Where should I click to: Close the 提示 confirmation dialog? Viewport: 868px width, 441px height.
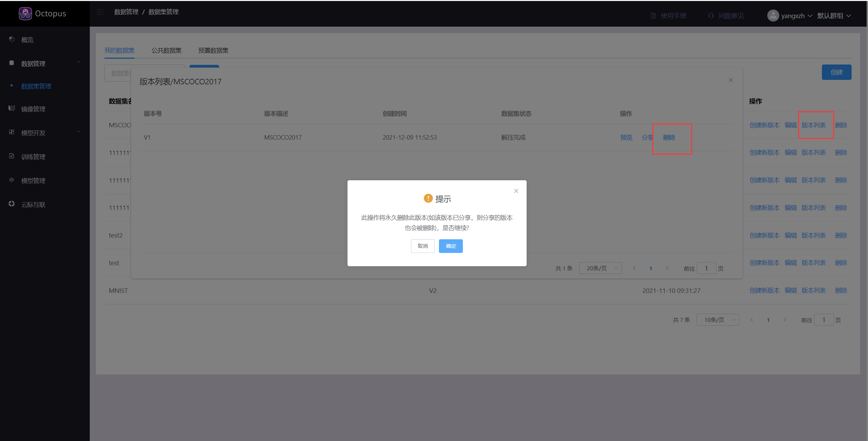pyautogui.click(x=516, y=191)
